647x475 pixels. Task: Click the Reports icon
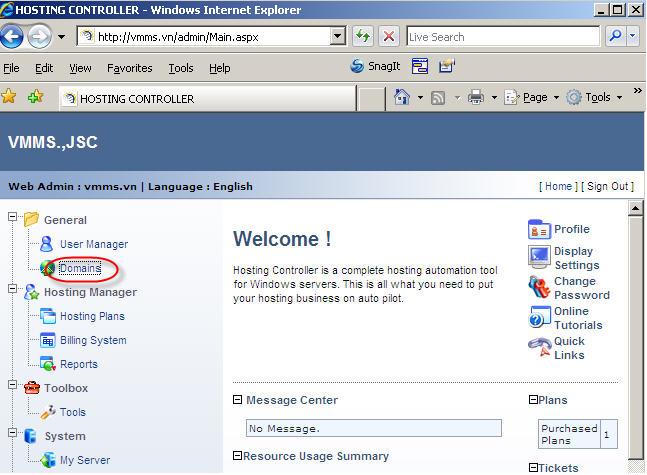tap(48, 364)
